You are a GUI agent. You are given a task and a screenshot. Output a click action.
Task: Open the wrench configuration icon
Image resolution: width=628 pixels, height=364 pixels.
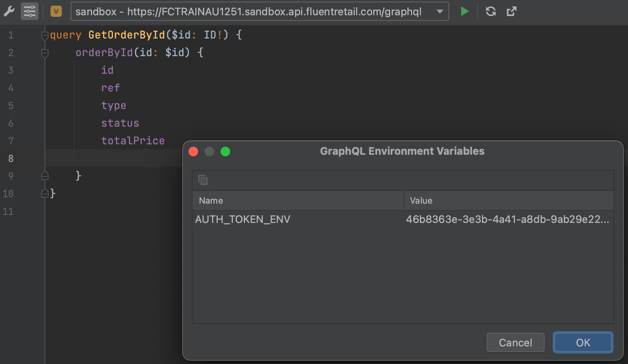coord(9,11)
